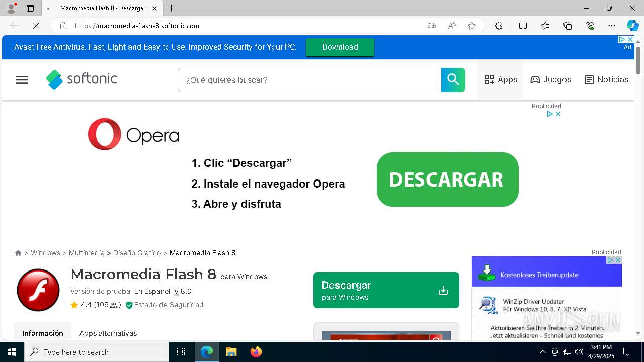
Task: Show hidden system tray icons
Action: coord(542,352)
